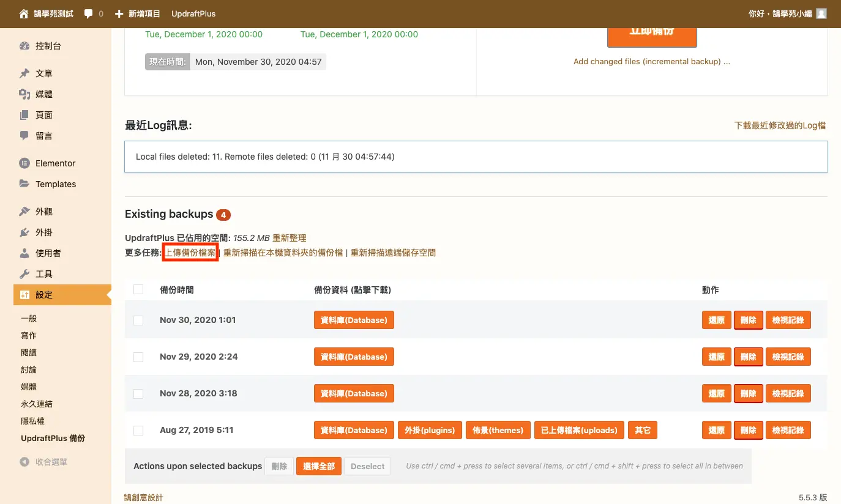Click the Nov 30, 2020 1:01 backup date

[198, 320]
